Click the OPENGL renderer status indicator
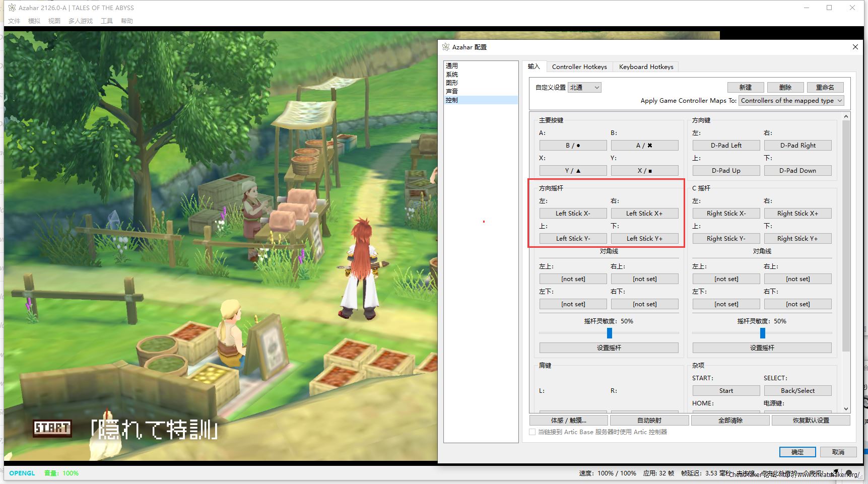 tap(22, 473)
